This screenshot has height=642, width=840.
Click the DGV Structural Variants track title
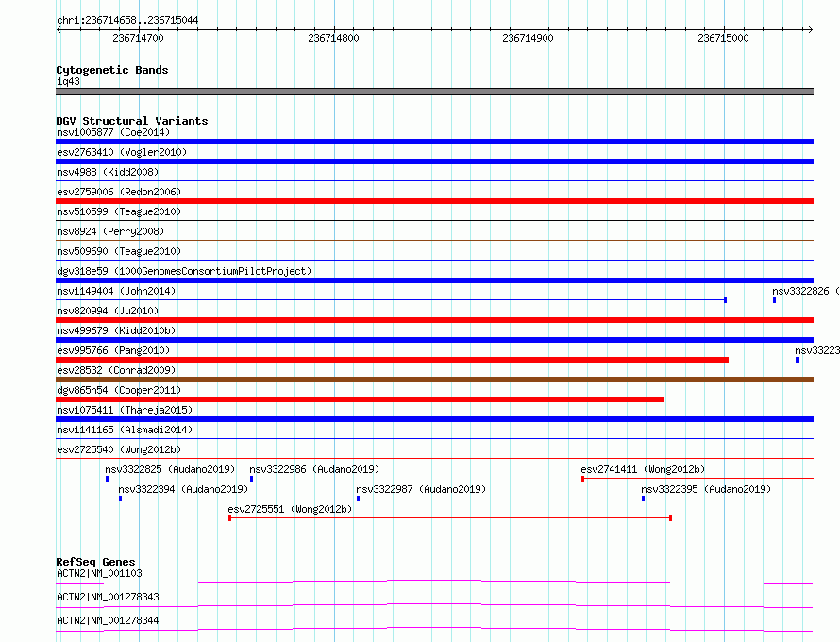132,121
